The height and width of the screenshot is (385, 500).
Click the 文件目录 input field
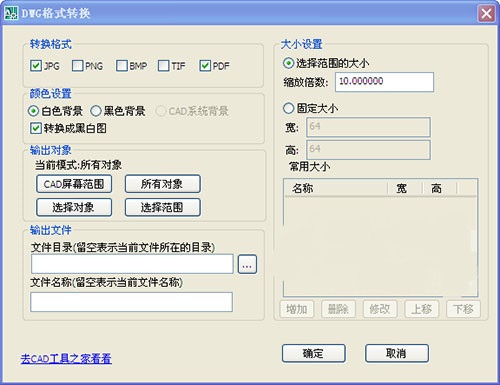point(132,264)
